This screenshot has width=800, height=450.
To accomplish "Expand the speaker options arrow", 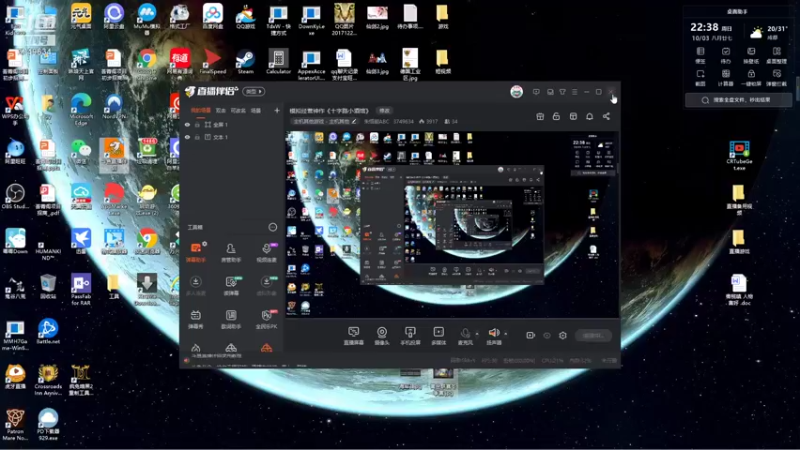I will (506, 334).
